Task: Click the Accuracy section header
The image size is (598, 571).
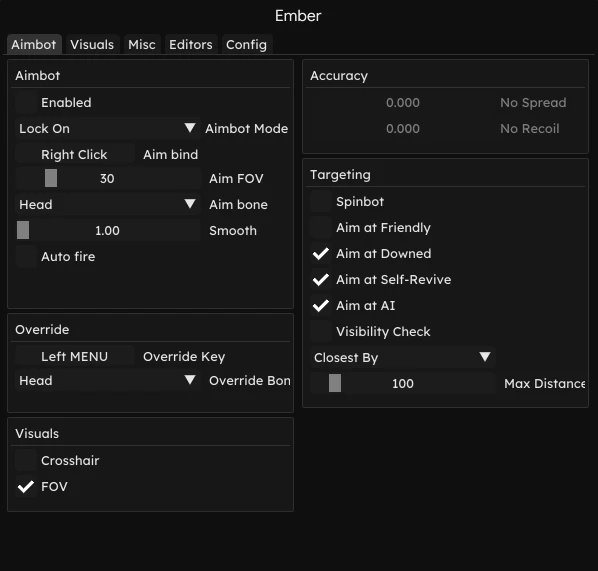Action: pos(339,76)
